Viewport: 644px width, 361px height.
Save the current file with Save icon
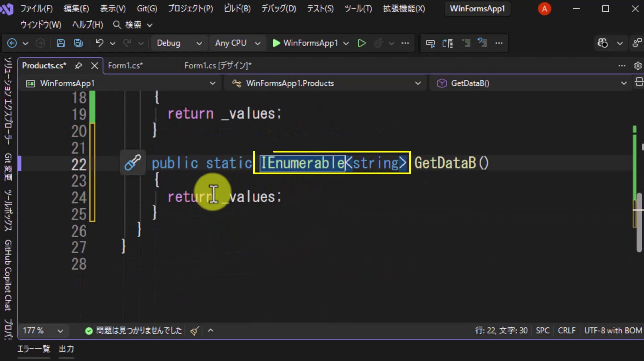coord(61,43)
